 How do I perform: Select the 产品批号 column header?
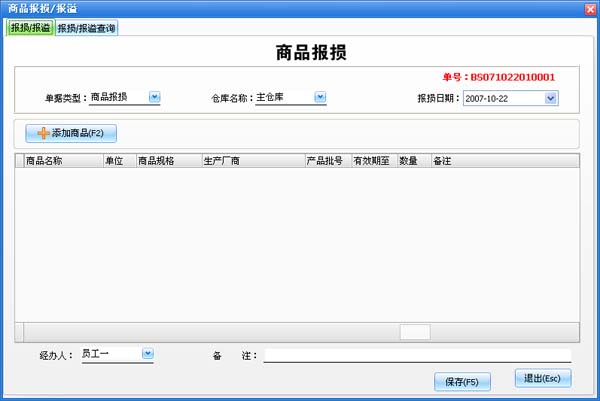click(x=326, y=160)
